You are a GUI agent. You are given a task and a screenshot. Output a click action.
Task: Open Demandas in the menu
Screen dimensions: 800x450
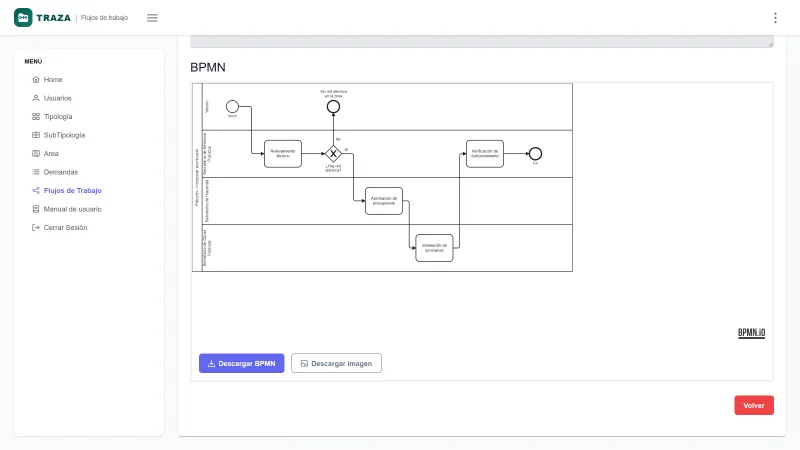click(x=61, y=172)
